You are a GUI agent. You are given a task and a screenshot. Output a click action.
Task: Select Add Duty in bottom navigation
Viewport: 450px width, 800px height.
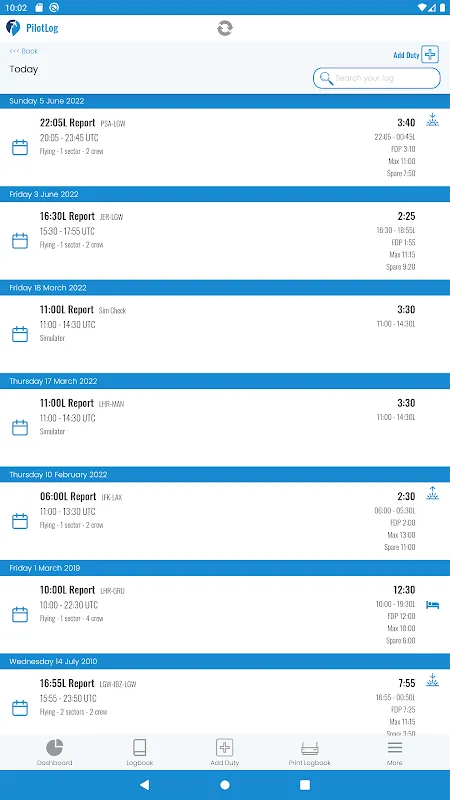click(x=224, y=753)
